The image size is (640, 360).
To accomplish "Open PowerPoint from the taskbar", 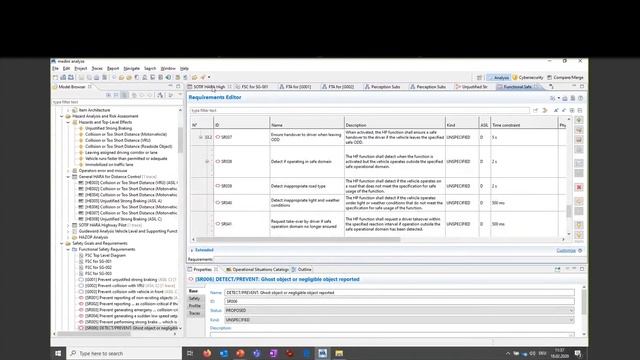I will coord(240,353).
